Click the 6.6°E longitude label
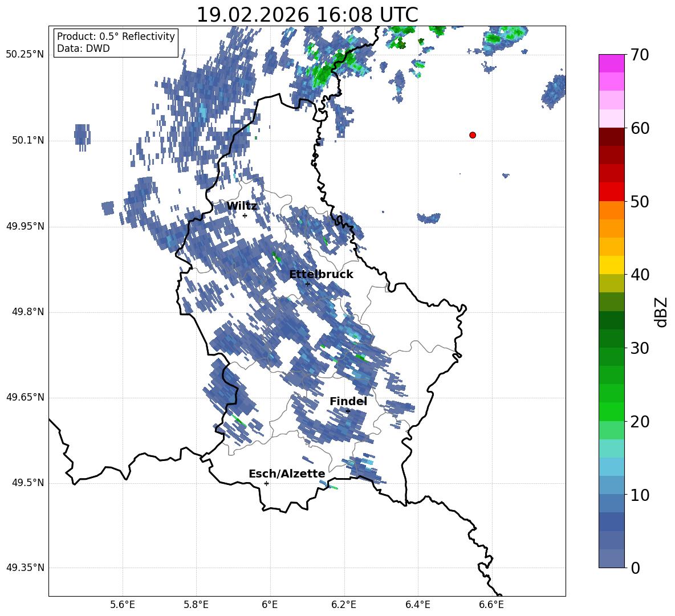Screen dimensions: 675x616 491,605
